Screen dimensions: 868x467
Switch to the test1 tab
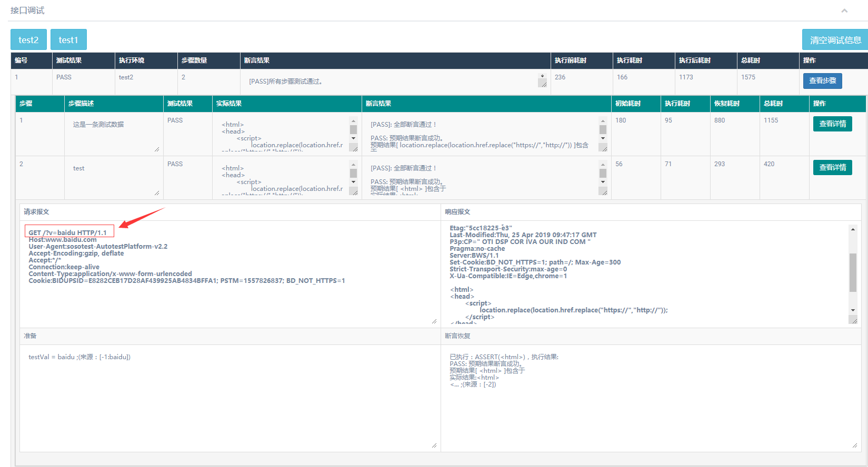coord(68,39)
